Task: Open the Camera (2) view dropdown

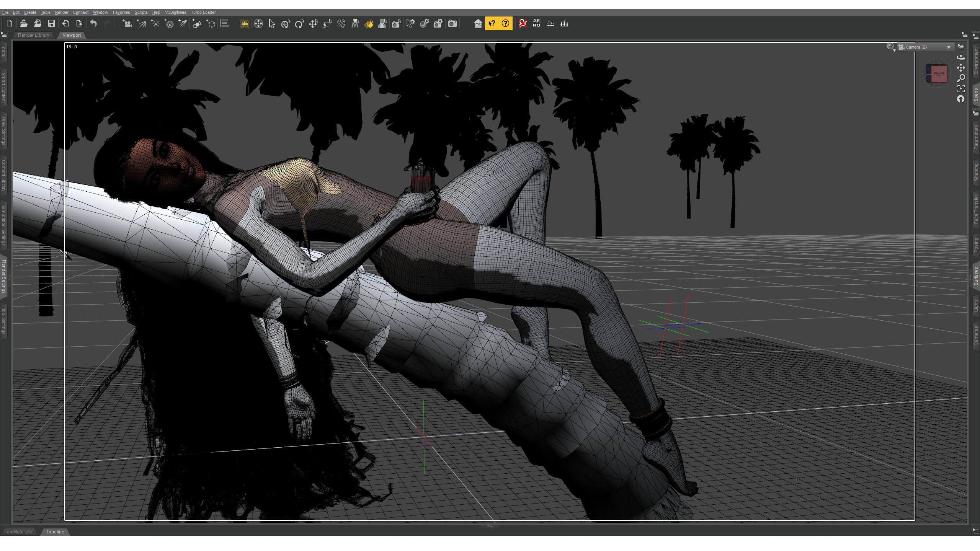Action: pos(925,47)
